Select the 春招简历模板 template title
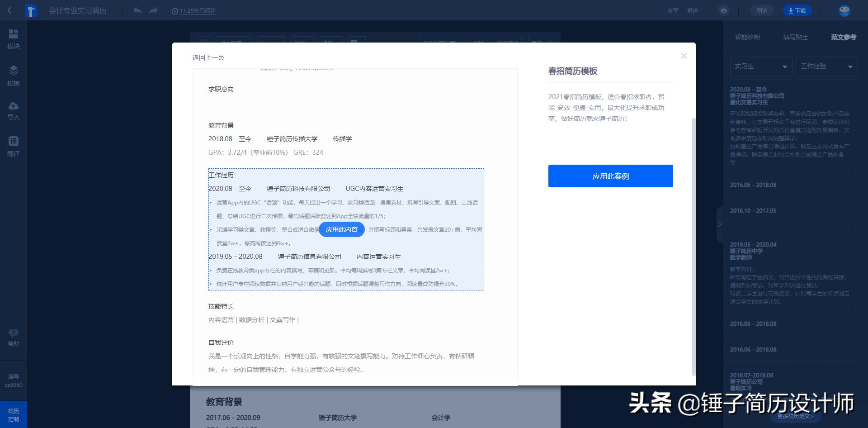 coord(573,71)
